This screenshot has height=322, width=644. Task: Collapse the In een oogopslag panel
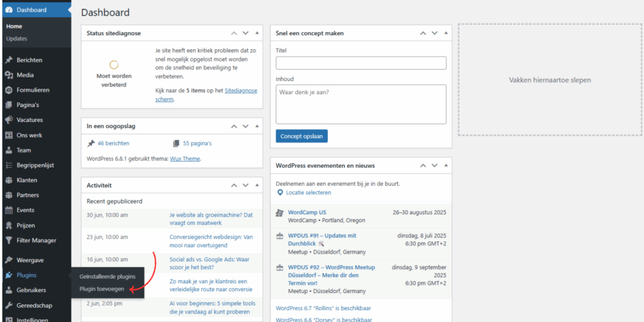coord(257,126)
